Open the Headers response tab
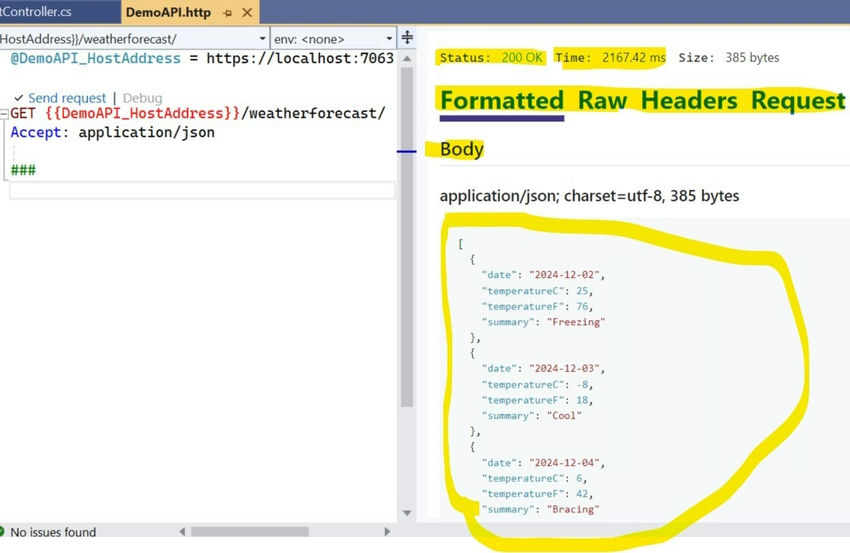Viewport: 850px width, 553px height. pos(689,101)
